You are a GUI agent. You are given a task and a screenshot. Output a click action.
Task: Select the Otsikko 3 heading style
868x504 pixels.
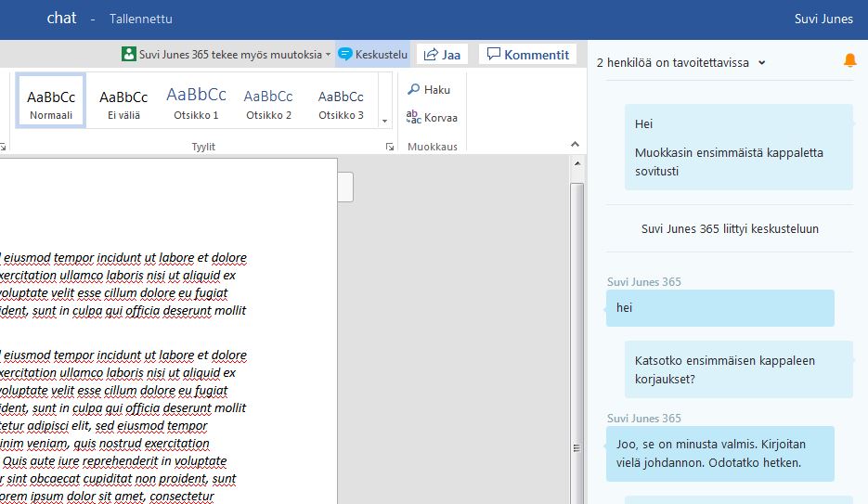(341, 101)
